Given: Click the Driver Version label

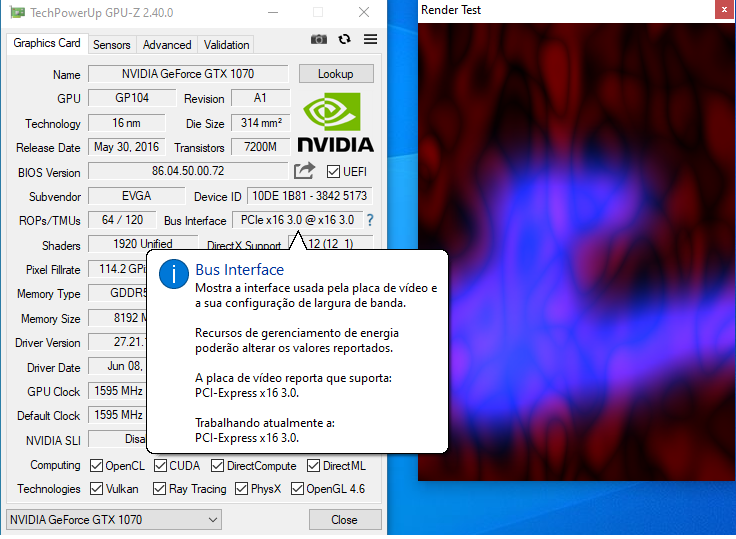Looking at the screenshot, I should (x=48, y=343).
